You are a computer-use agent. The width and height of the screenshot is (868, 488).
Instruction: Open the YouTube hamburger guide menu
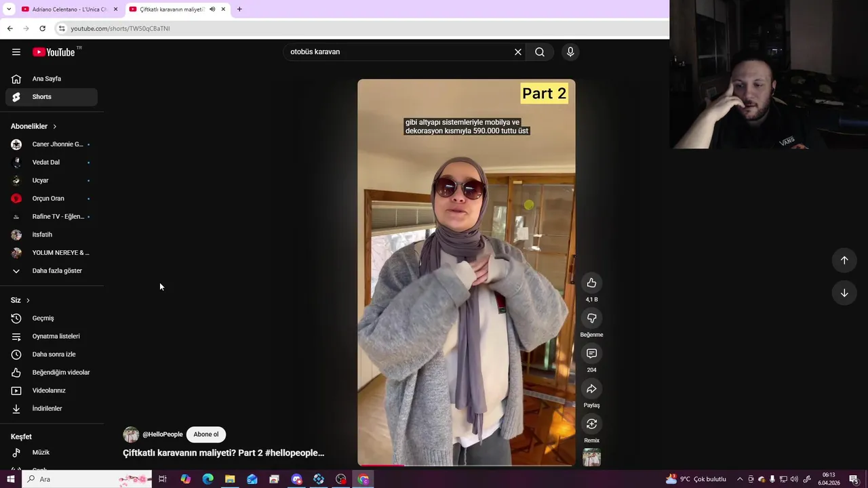pos(16,52)
